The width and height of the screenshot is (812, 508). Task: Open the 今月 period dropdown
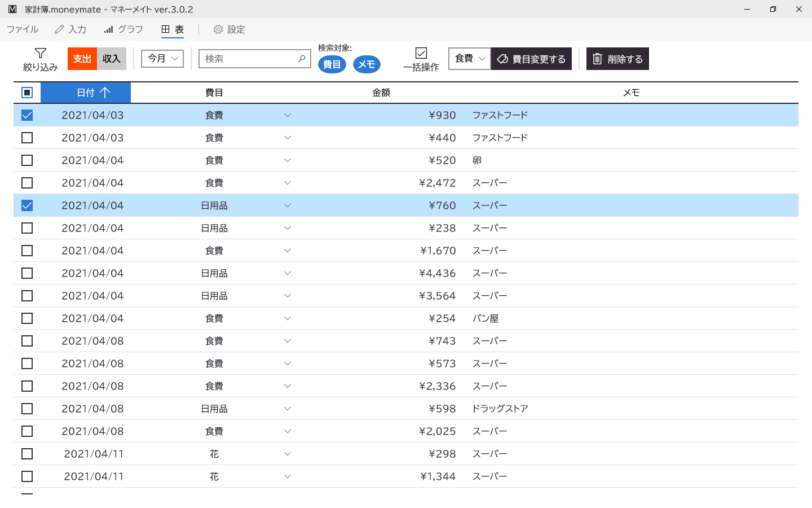[162, 58]
